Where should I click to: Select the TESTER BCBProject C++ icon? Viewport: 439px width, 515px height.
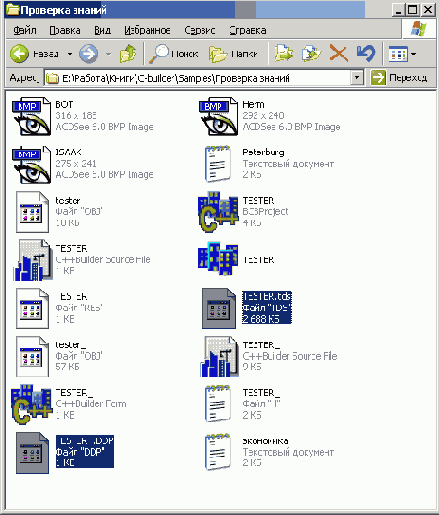pyautogui.click(x=218, y=212)
